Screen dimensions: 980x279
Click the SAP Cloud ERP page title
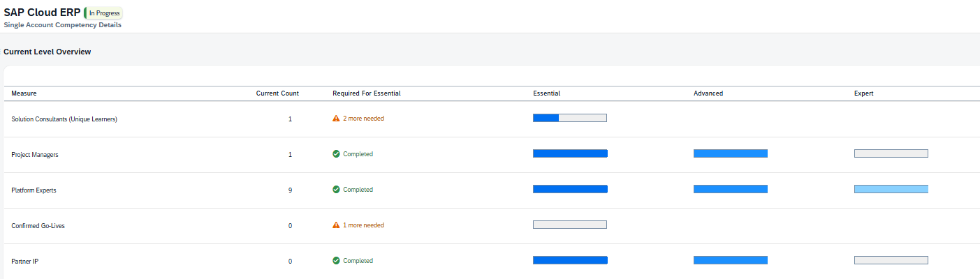[x=42, y=13]
